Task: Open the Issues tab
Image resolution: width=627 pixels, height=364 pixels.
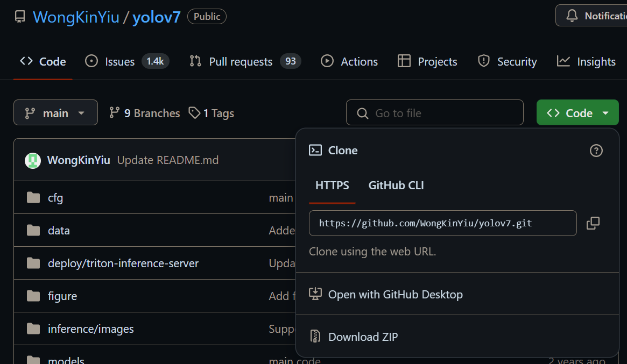Action: [127, 61]
